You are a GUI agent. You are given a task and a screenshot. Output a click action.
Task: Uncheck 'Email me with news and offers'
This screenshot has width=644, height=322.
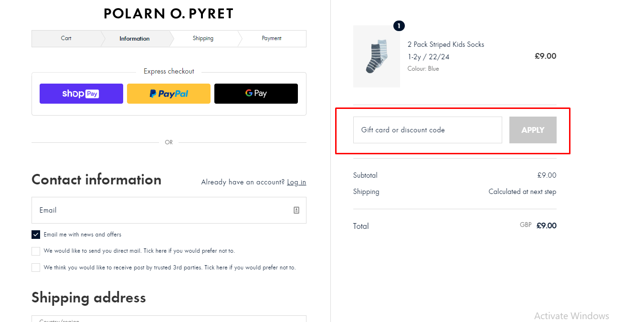point(35,234)
